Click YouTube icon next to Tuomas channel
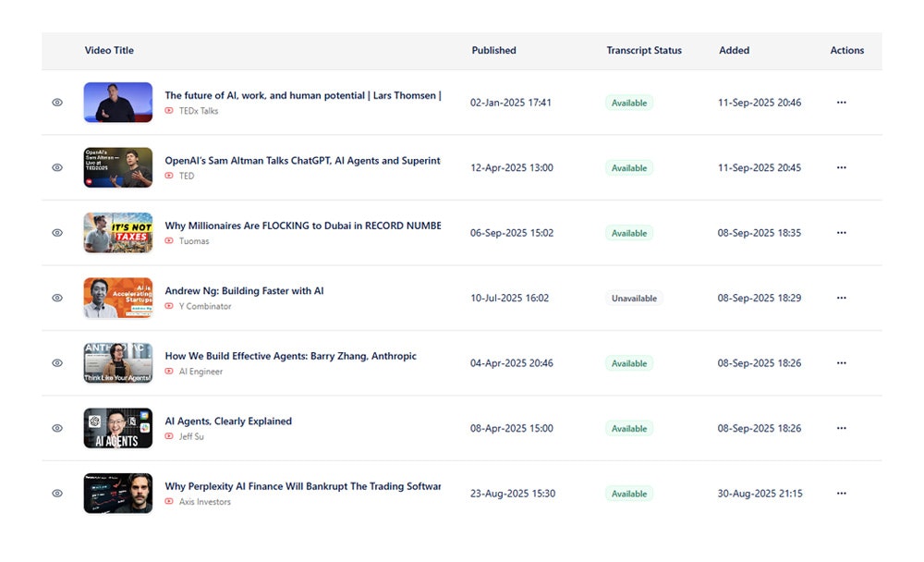Image resolution: width=924 pixels, height=562 pixels. (169, 240)
